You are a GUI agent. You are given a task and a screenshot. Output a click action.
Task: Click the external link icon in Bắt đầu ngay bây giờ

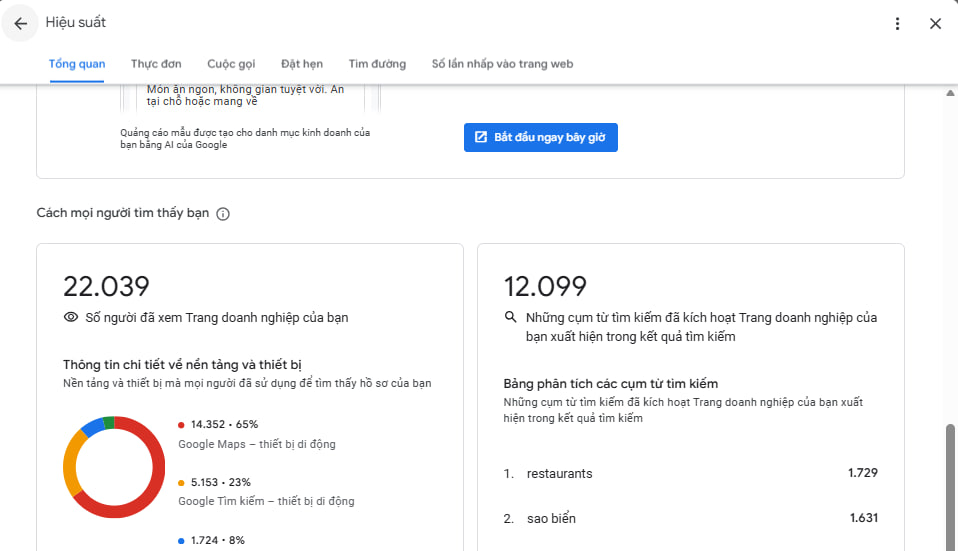coord(481,137)
